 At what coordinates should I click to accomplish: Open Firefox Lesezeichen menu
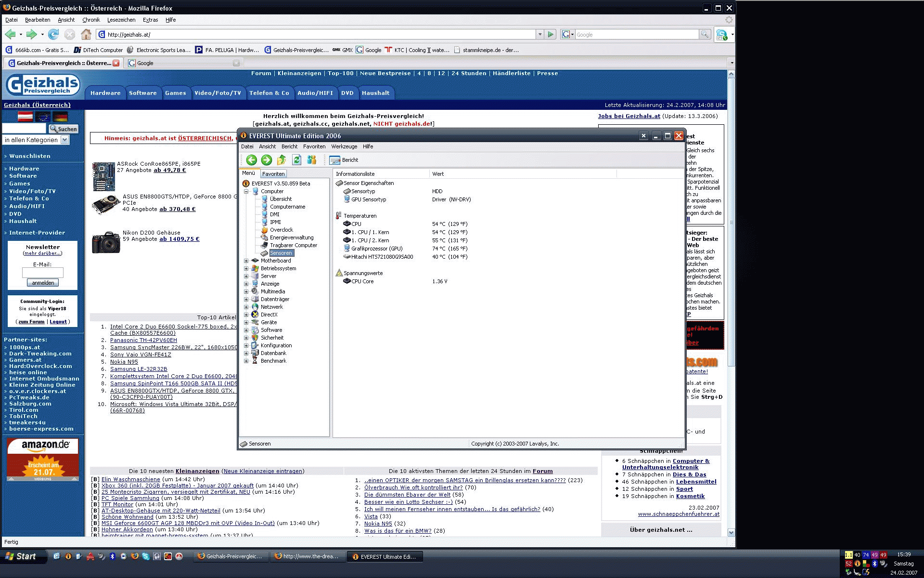121,20
